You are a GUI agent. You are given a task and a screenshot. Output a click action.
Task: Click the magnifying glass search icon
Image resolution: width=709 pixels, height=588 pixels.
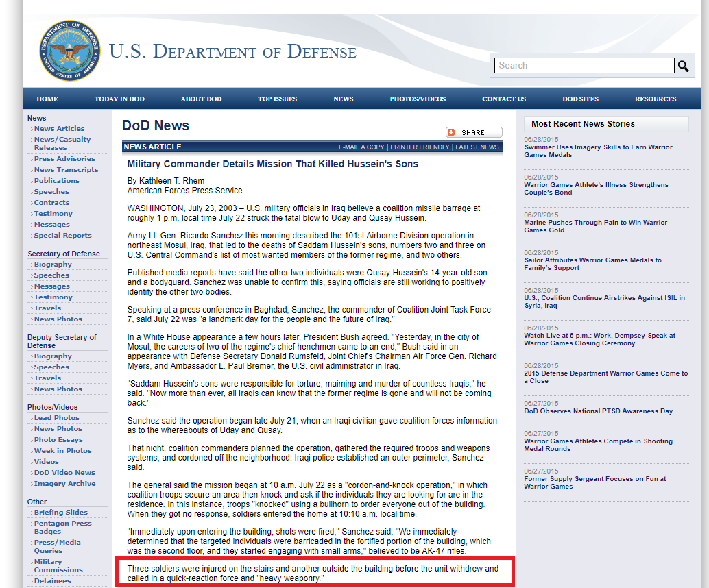pos(683,66)
